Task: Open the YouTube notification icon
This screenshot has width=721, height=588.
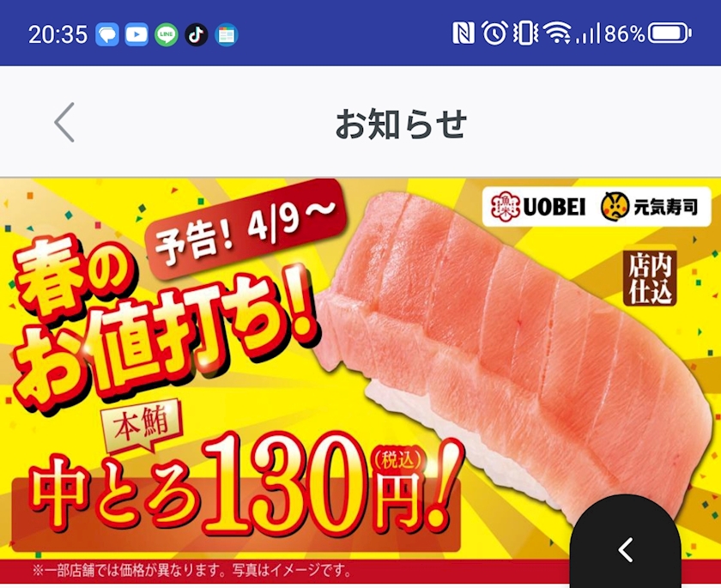Action: tap(136, 34)
